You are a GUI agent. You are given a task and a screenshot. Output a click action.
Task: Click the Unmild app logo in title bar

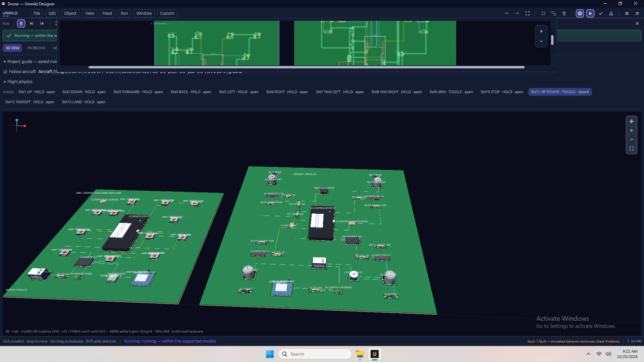[4, 4]
